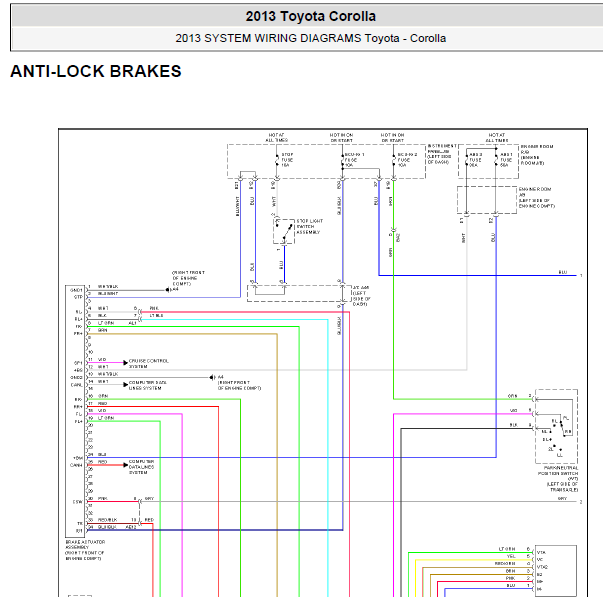Click the WHT/BLK wire label at pin 1
Screen dimensions: 603x597
[x=108, y=287]
